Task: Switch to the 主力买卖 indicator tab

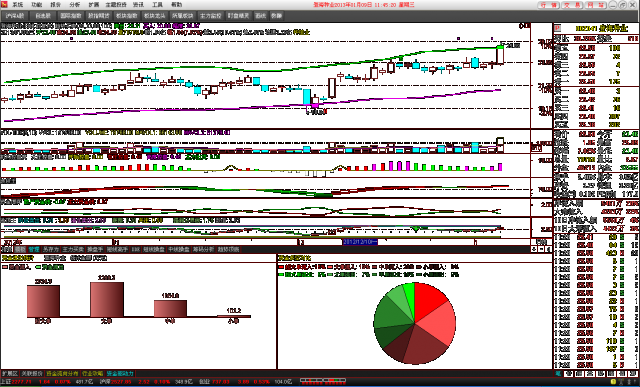Action: (73, 249)
